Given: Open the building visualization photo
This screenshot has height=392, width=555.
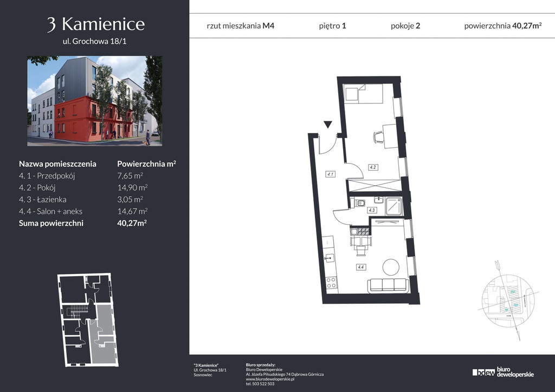Looking at the screenshot, I should 95,101.
